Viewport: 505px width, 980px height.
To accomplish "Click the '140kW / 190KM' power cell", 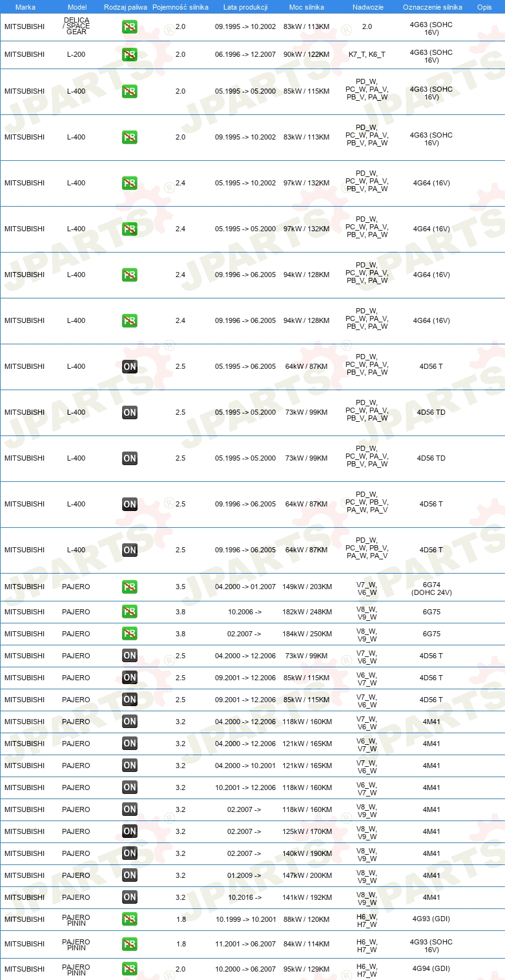I will click(307, 853).
